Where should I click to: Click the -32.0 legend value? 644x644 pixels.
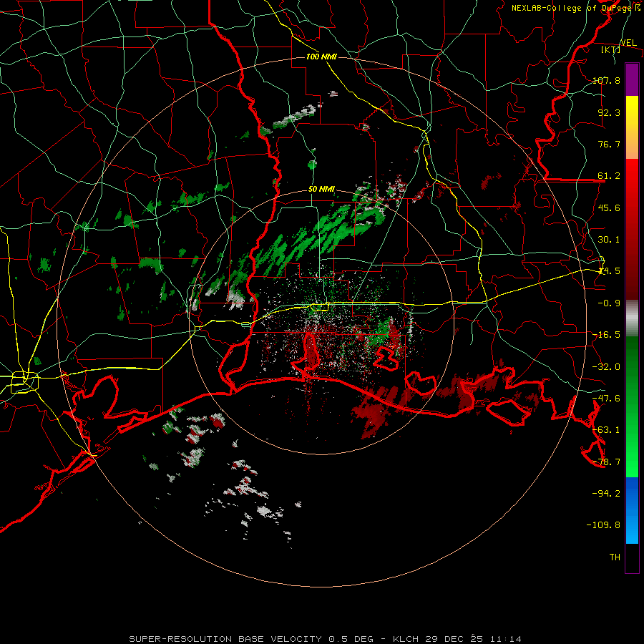tap(606, 366)
